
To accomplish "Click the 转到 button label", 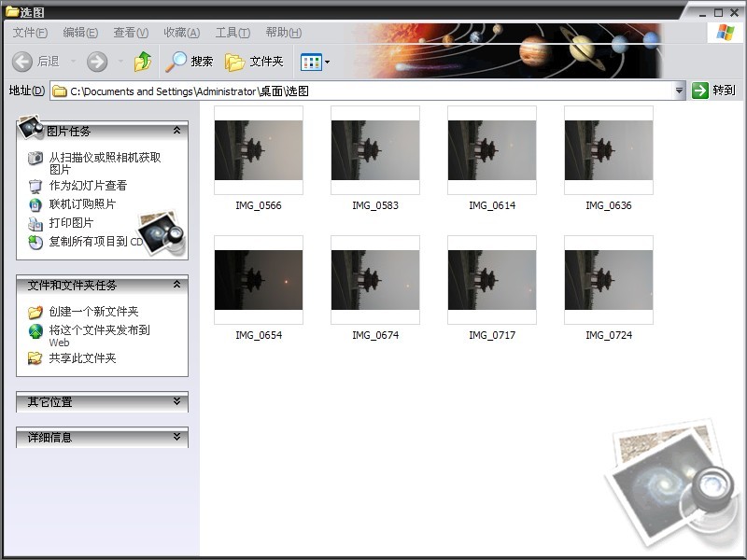I will [724, 91].
